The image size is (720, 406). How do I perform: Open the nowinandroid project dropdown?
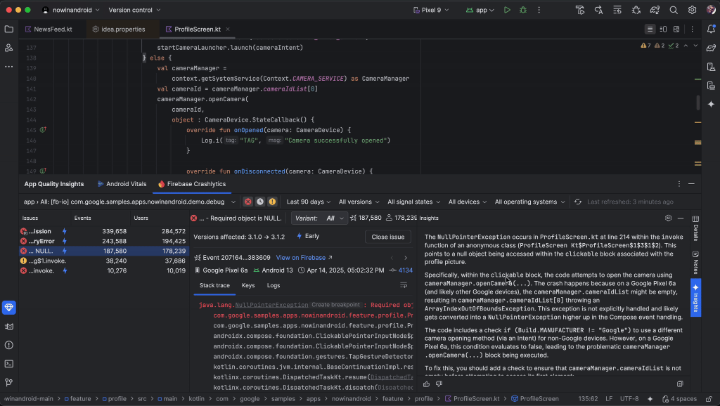[x=71, y=10]
